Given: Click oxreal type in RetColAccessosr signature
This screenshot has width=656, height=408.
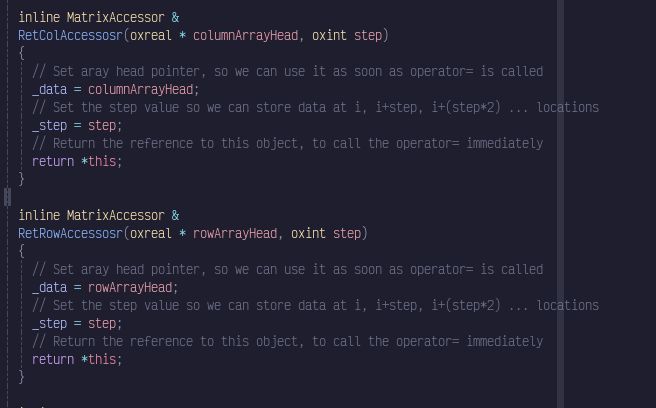Looking at the screenshot, I should click(151, 36).
